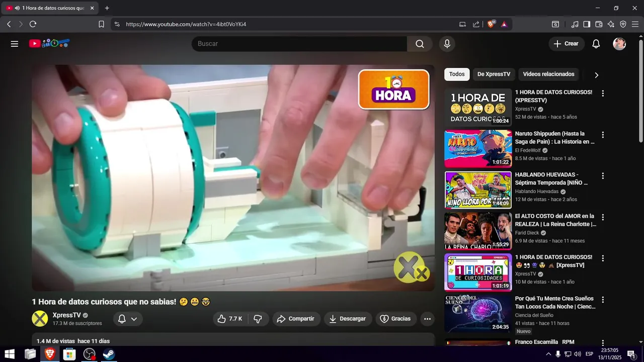Open OBS Studio from the taskbar

click(x=89, y=354)
